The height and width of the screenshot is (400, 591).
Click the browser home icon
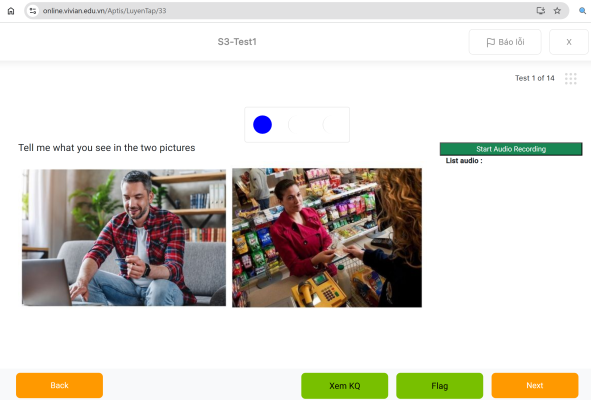11,11
